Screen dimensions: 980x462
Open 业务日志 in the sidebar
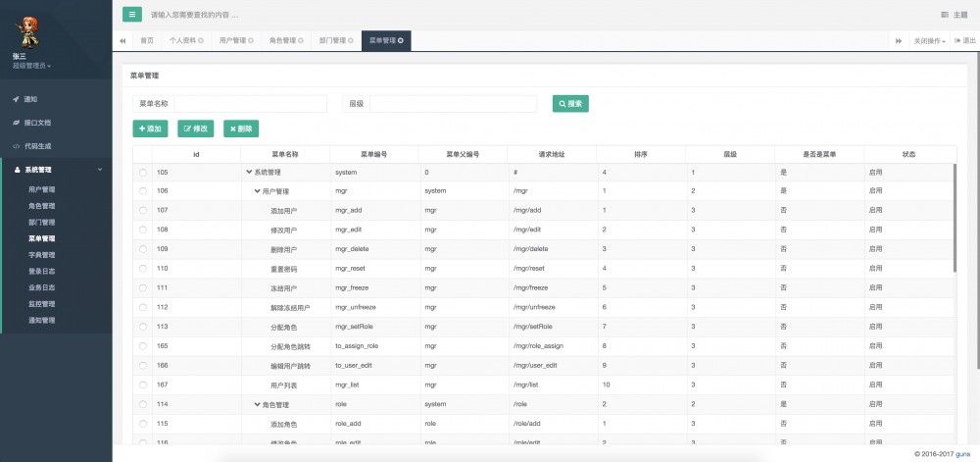(x=42, y=287)
